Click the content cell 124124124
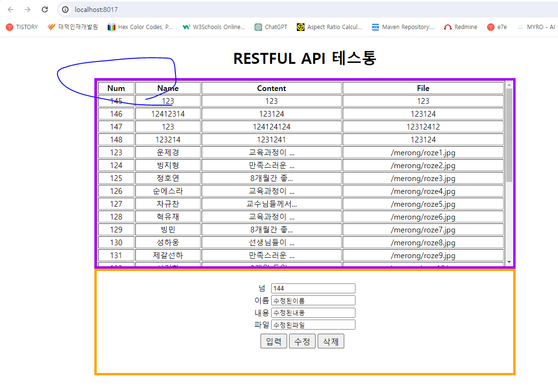Screen dimensions: 558x392 (x=272, y=127)
